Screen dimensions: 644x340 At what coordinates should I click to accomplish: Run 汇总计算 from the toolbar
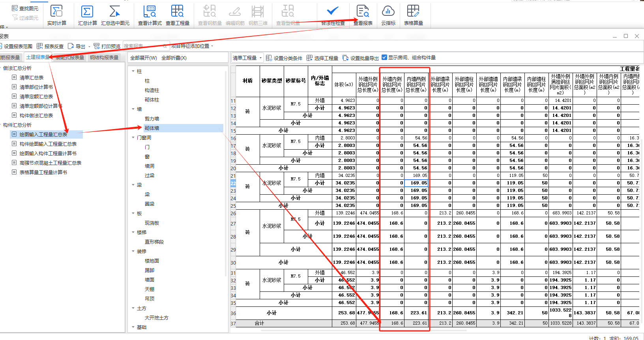[87, 15]
